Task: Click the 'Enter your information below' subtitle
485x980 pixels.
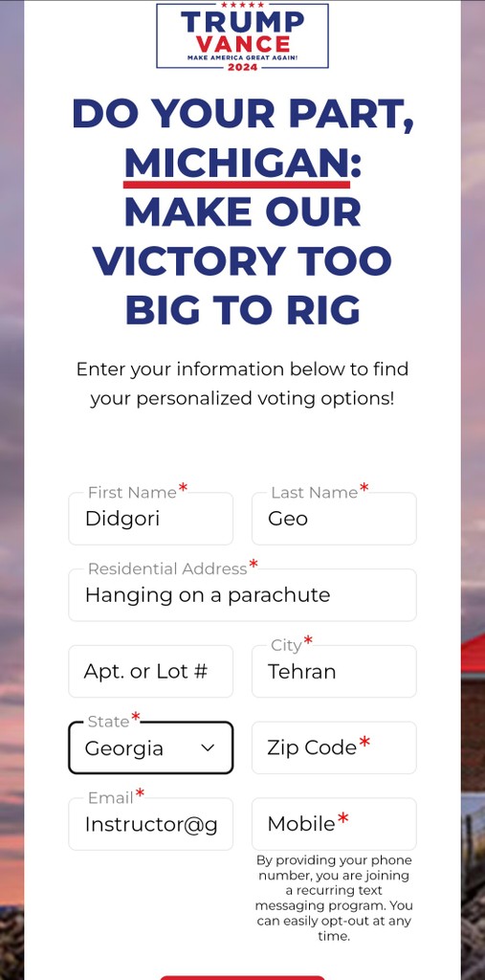Action: pos(243,383)
